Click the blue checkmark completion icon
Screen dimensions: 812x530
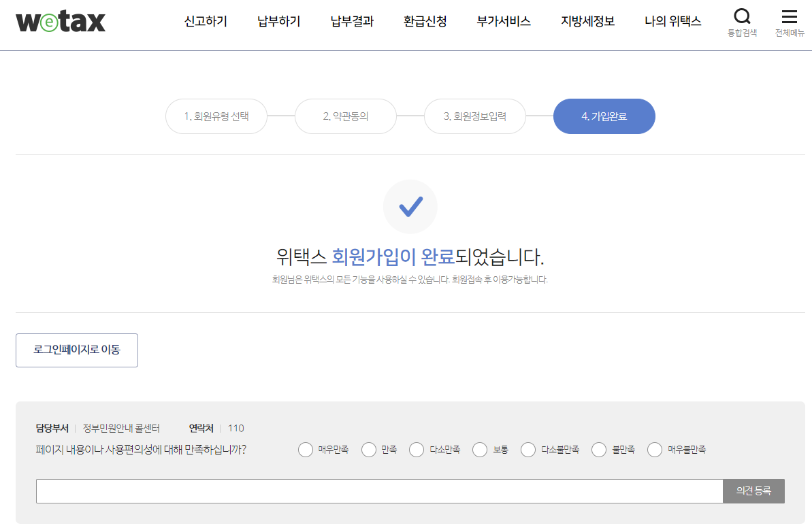coord(410,207)
